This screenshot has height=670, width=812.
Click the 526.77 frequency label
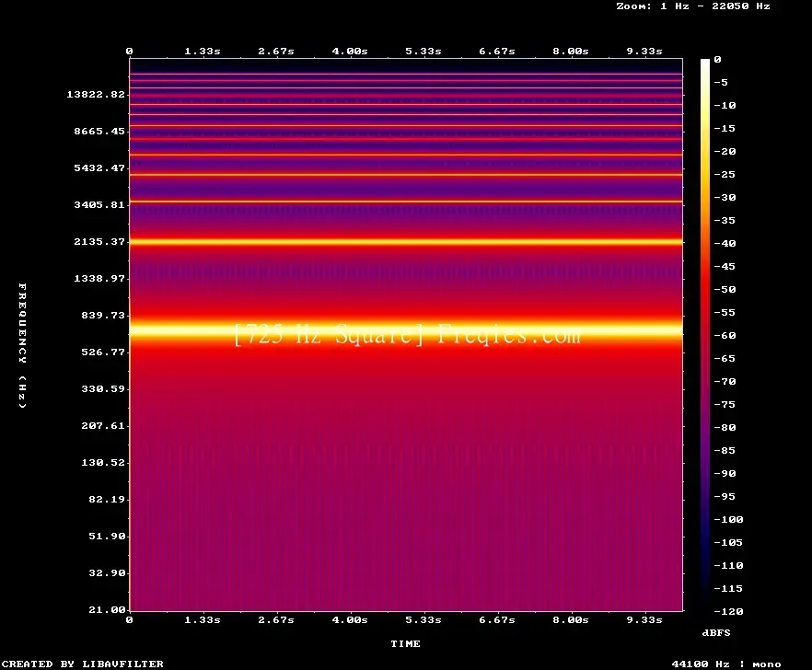pos(103,352)
